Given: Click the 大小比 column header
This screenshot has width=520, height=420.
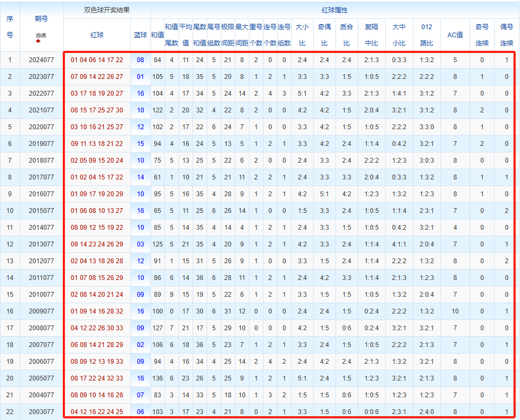Looking at the screenshot, I should [302, 35].
